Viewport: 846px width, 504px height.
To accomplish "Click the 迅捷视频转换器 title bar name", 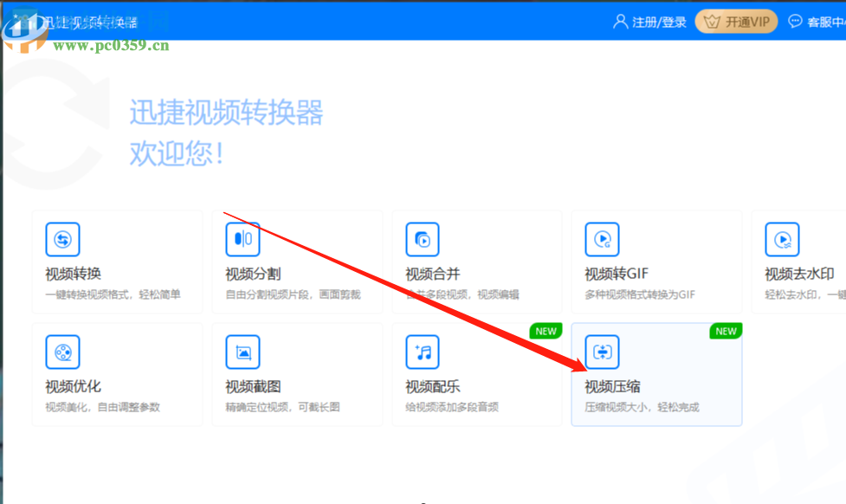I will pyautogui.click(x=90, y=23).
